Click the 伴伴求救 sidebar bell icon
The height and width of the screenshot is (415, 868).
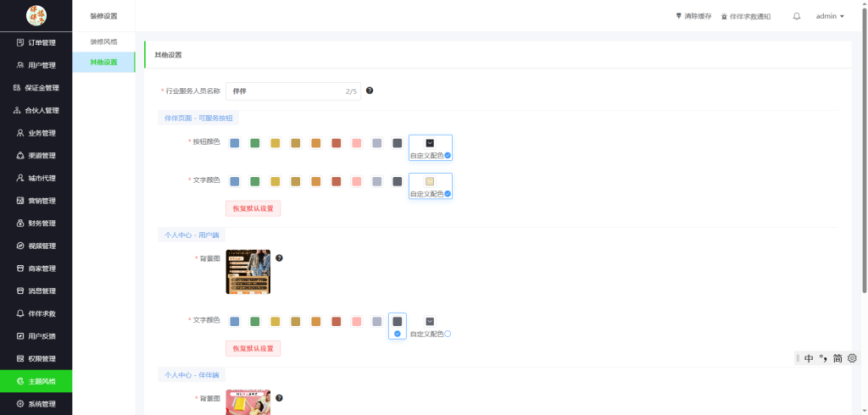[20, 313]
